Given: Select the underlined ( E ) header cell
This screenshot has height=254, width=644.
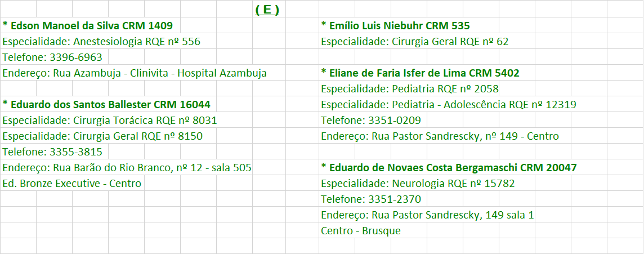Looking at the screenshot, I should pos(267,10).
